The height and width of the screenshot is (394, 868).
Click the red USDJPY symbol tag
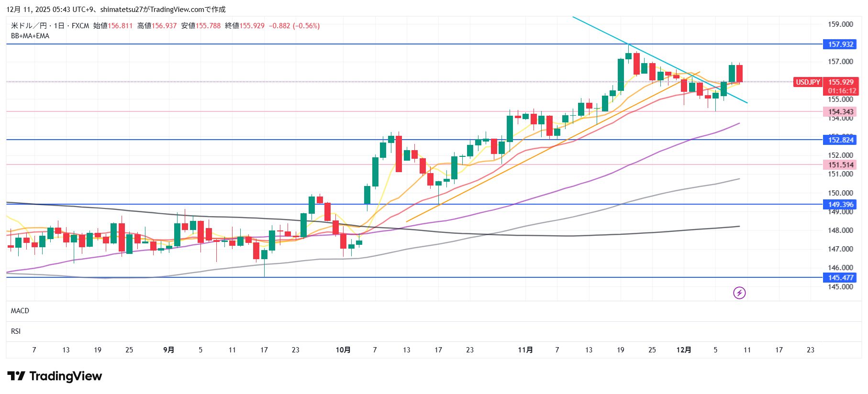tap(808, 82)
